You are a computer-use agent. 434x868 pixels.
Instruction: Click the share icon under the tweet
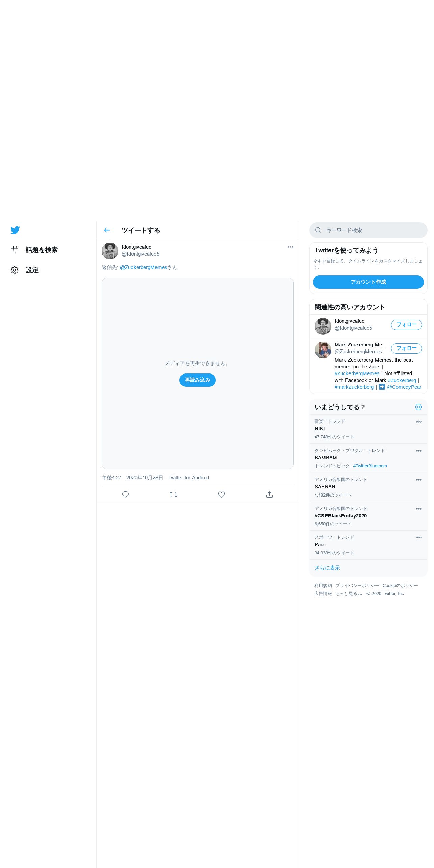(x=269, y=495)
